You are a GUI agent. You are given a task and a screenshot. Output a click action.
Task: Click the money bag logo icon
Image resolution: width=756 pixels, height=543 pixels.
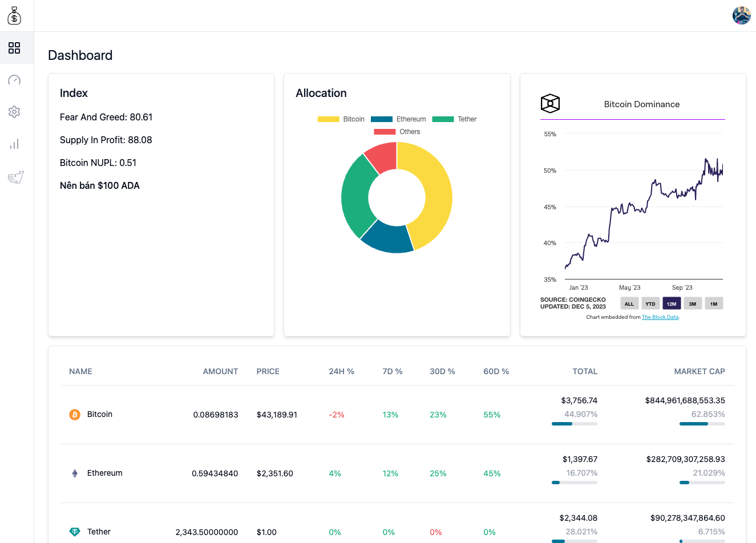(14, 16)
